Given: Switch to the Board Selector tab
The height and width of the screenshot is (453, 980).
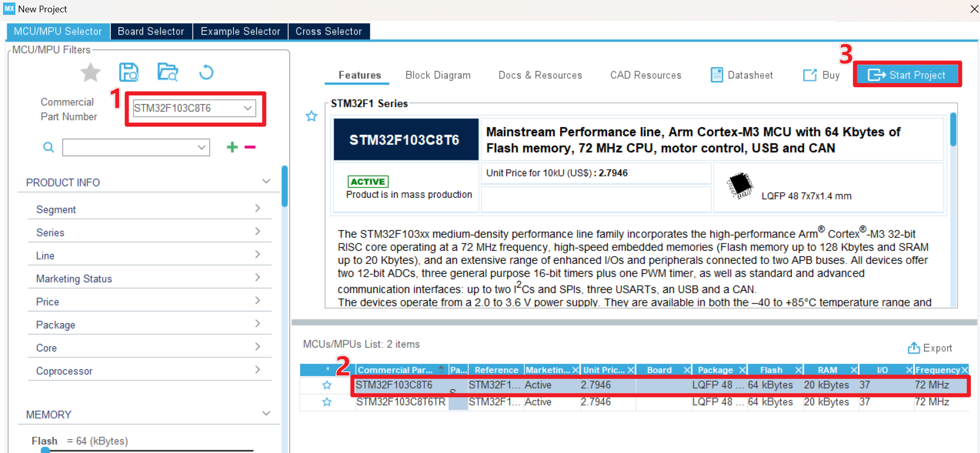Looking at the screenshot, I should point(151,31).
